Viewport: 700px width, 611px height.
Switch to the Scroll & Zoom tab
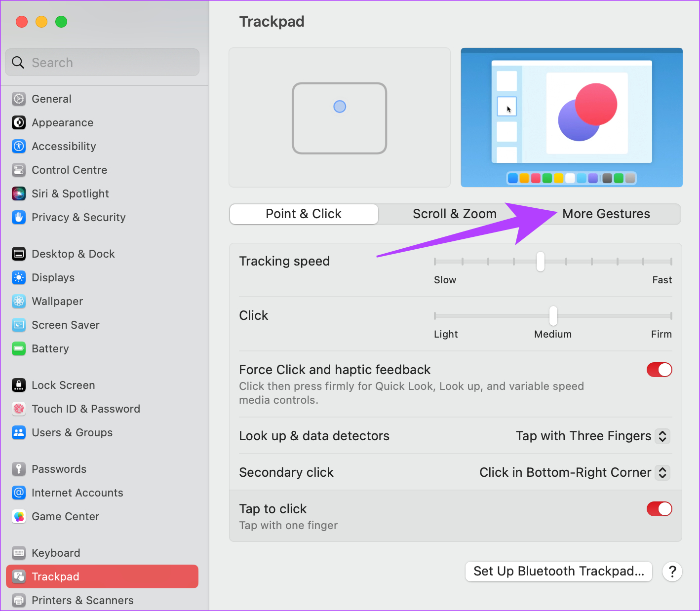[x=454, y=214]
